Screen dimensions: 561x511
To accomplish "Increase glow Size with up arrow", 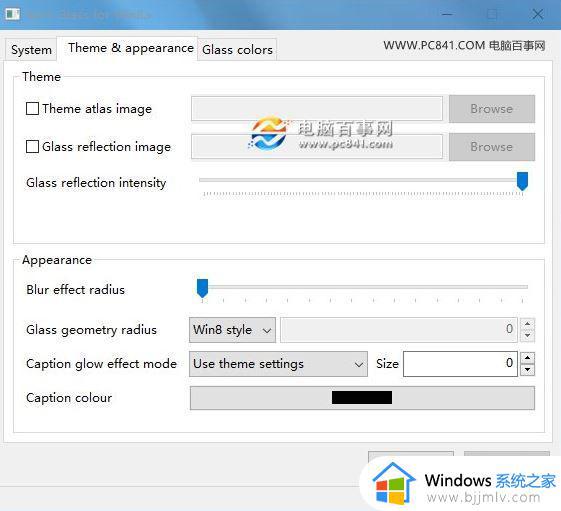I will pyautogui.click(x=527, y=358).
